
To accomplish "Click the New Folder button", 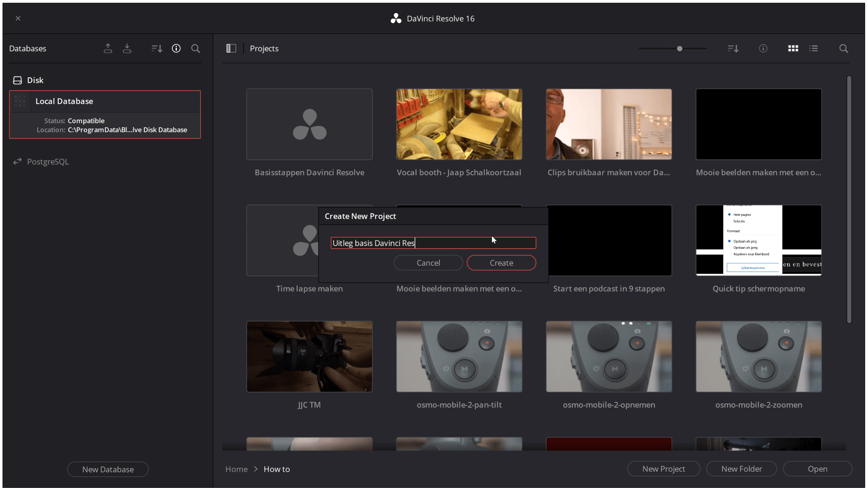I will (x=742, y=469).
